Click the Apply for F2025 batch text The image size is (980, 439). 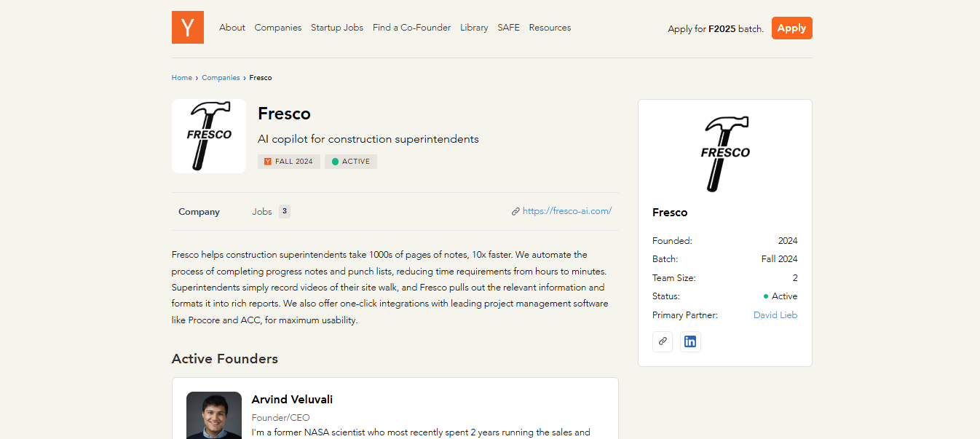point(716,29)
